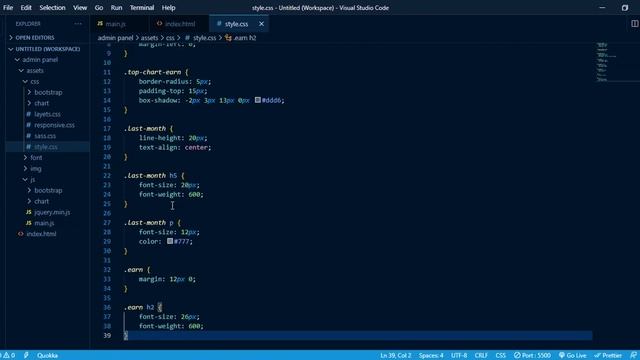Click 'css' in the breadcrumb

[170, 38]
